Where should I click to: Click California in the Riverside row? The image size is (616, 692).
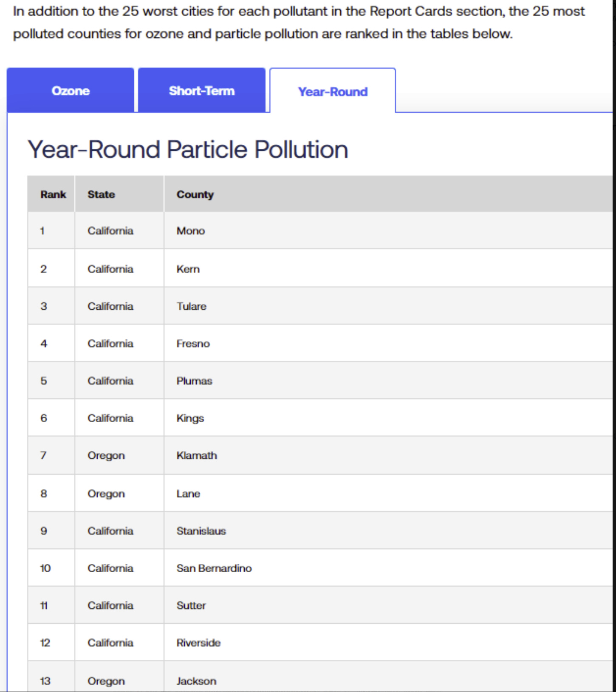110,643
